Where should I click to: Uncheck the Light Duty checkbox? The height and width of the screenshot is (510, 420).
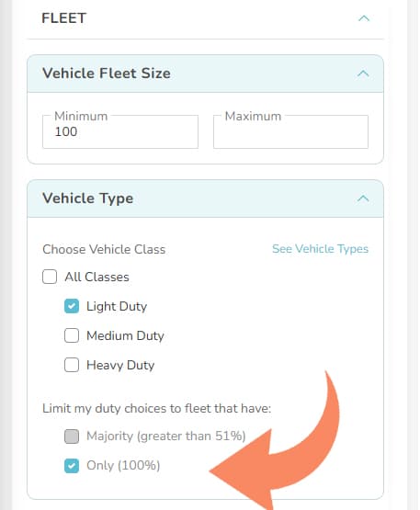[x=72, y=306]
